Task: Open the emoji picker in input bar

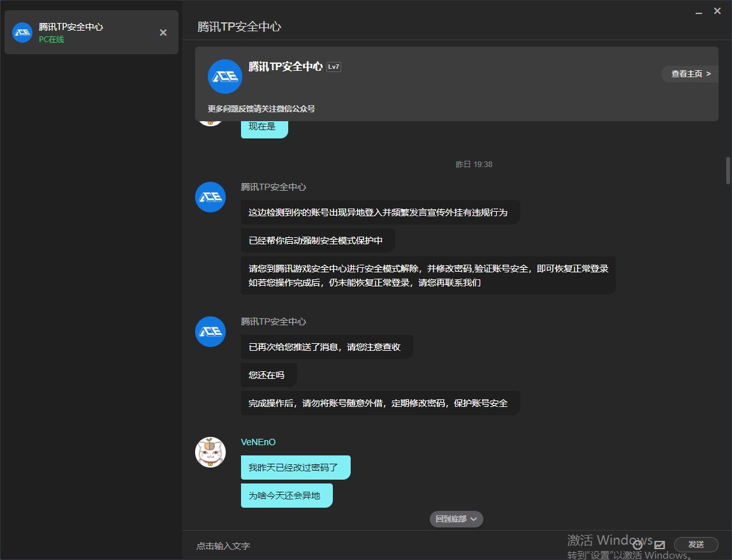Action: [x=637, y=545]
